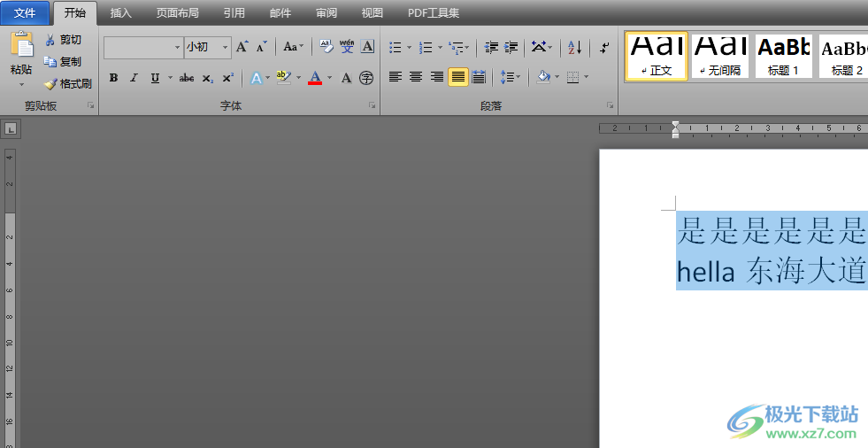
Task: Click the Paste (粘贴) clipboard icon
Action: [22, 44]
